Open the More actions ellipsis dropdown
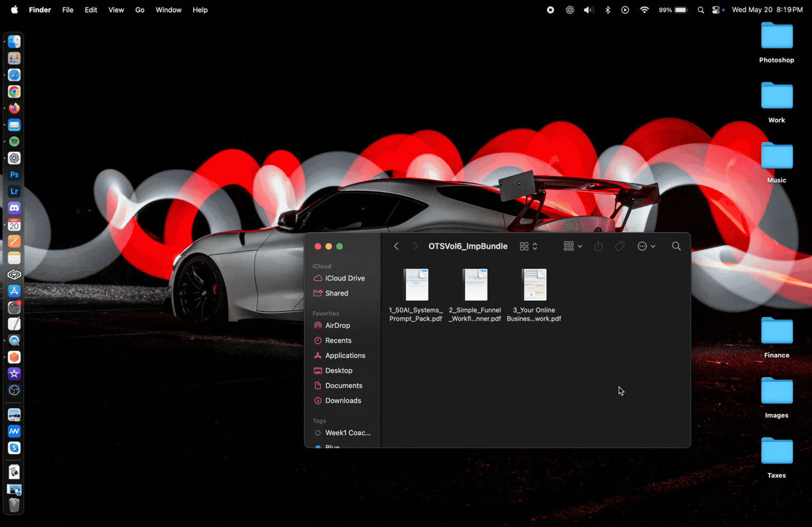Viewport: 812px width, 527px height. [646, 246]
